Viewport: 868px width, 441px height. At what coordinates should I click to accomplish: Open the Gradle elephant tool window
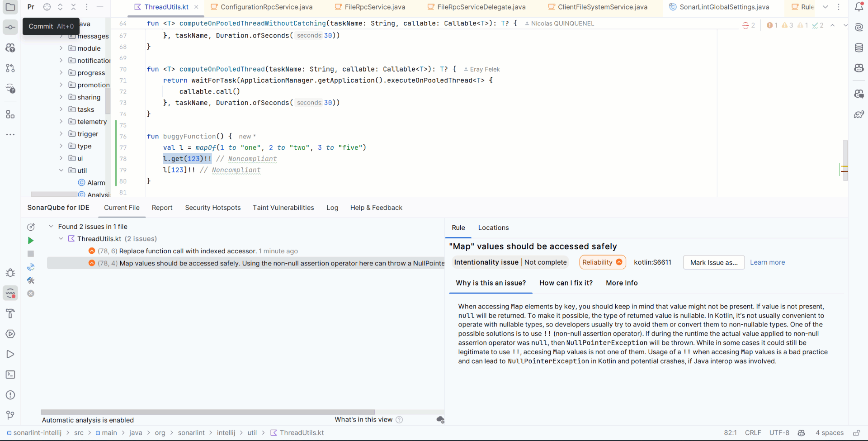[x=859, y=114]
